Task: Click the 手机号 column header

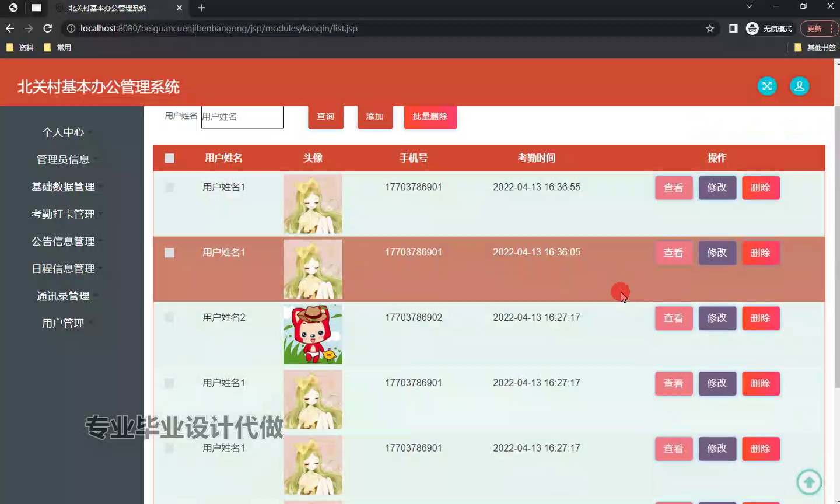Action: point(414,158)
